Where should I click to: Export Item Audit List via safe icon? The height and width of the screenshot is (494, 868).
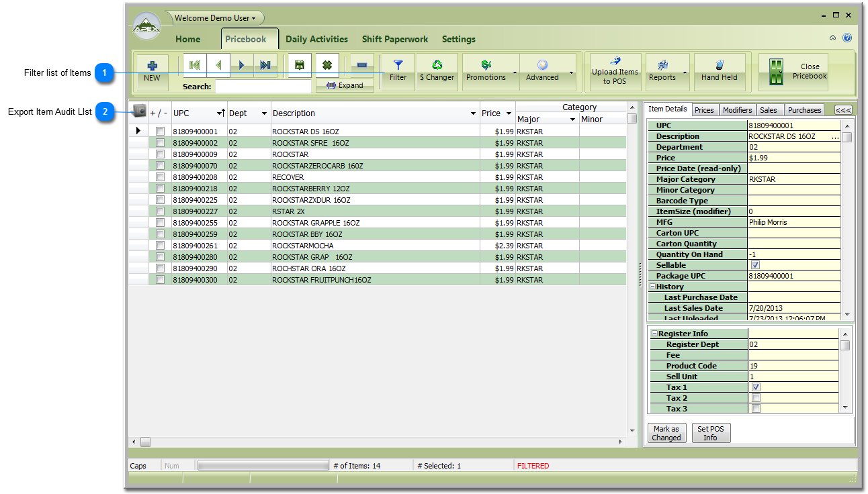(x=139, y=111)
